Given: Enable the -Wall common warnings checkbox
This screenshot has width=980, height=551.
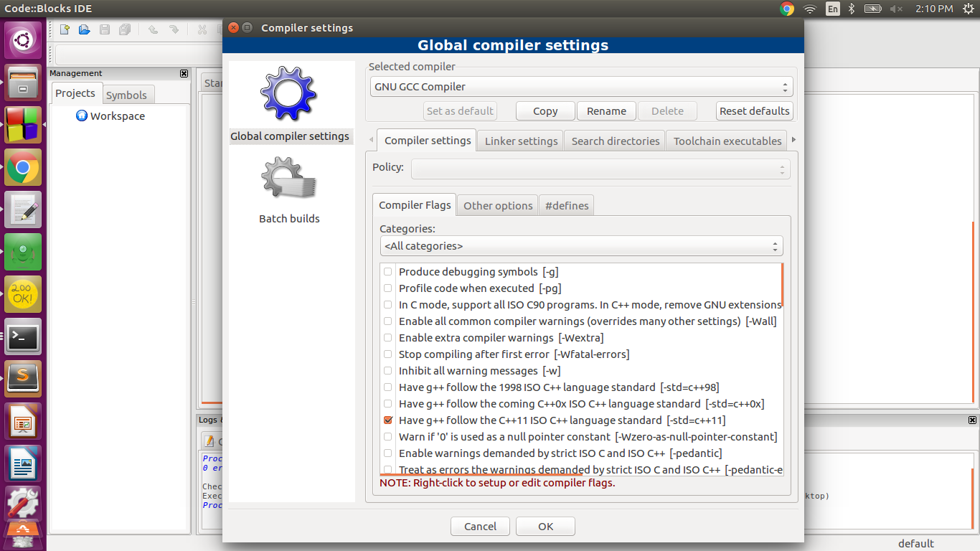Looking at the screenshot, I should (388, 321).
